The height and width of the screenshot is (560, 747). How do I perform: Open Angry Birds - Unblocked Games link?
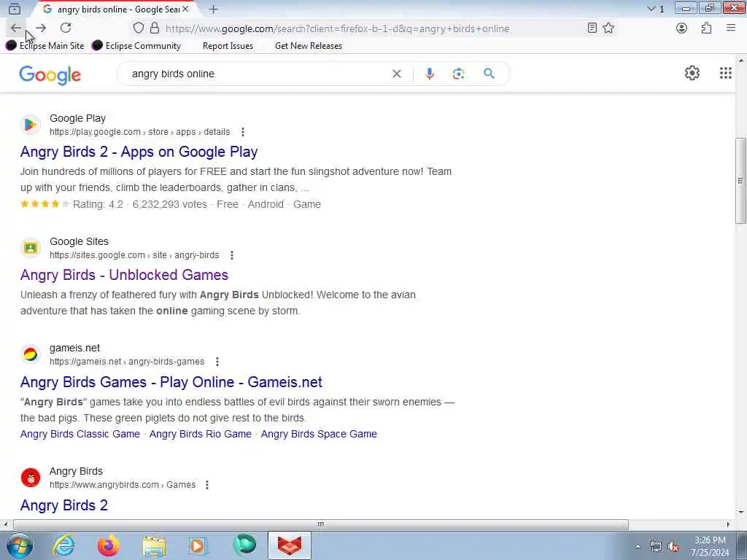pyautogui.click(x=124, y=275)
